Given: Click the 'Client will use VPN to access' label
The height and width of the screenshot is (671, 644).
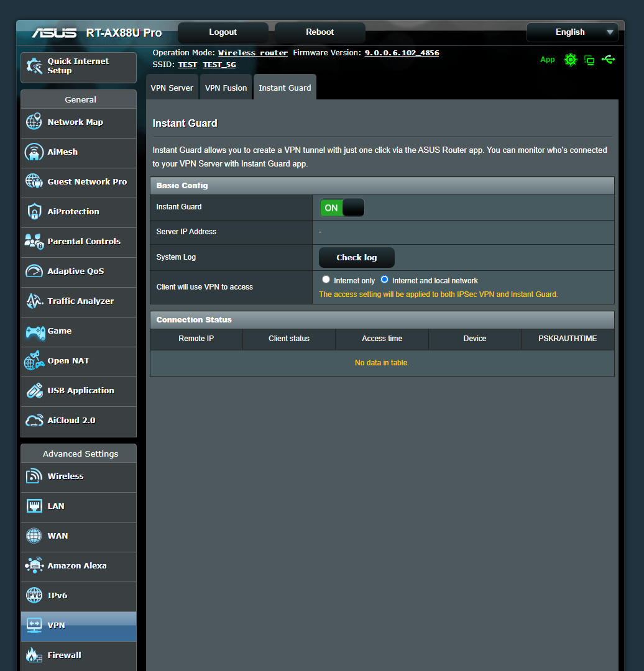Looking at the screenshot, I should [205, 287].
